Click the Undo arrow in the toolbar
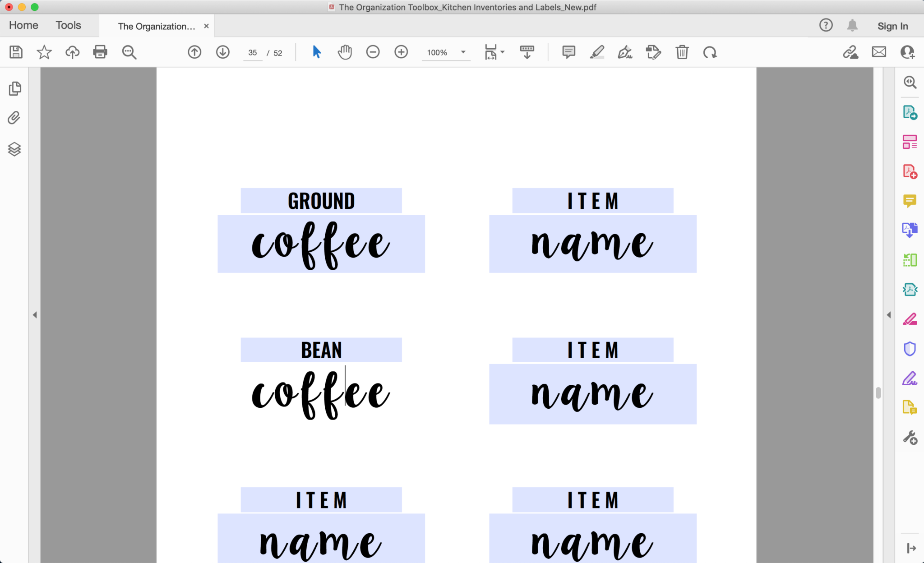The image size is (924, 563). coord(711,52)
